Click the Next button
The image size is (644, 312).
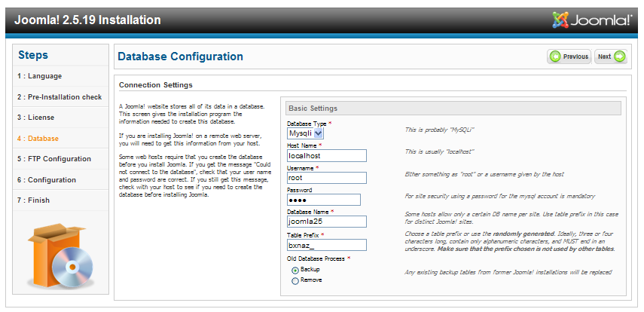point(611,57)
